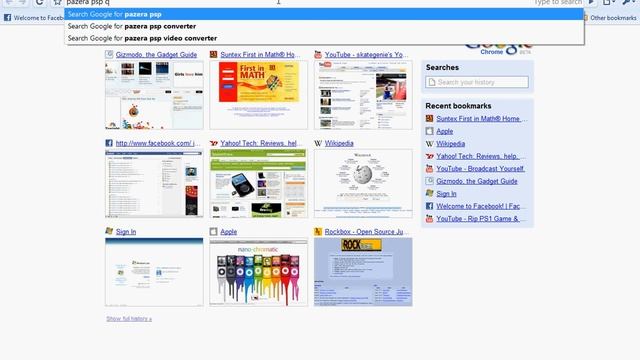Click Wikipedia W favicon beside most-visited title
Viewport: 640px width, 360px height.
pos(318,143)
